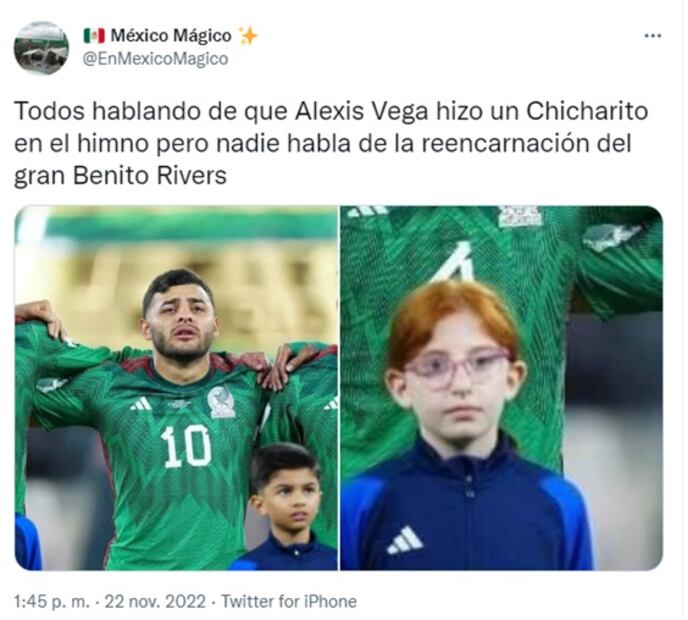Click Adidas logo on the blue jacket
This screenshot has width=688, height=620.
(405, 540)
